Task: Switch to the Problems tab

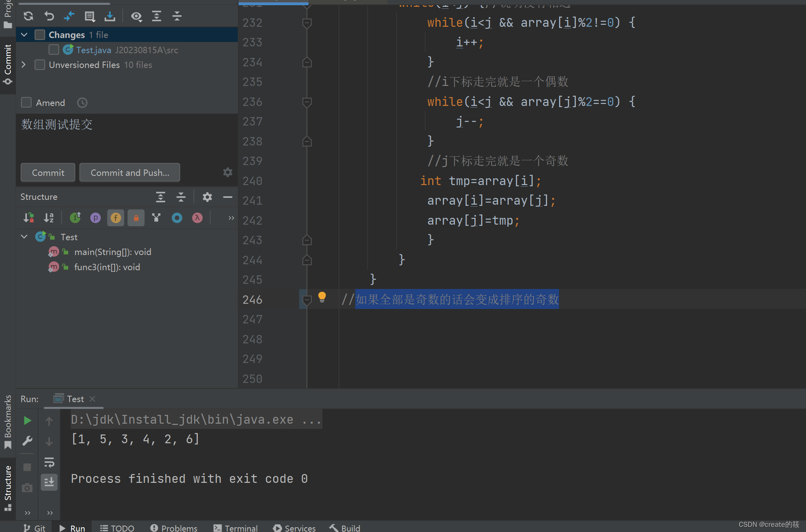Action: [x=174, y=528]
